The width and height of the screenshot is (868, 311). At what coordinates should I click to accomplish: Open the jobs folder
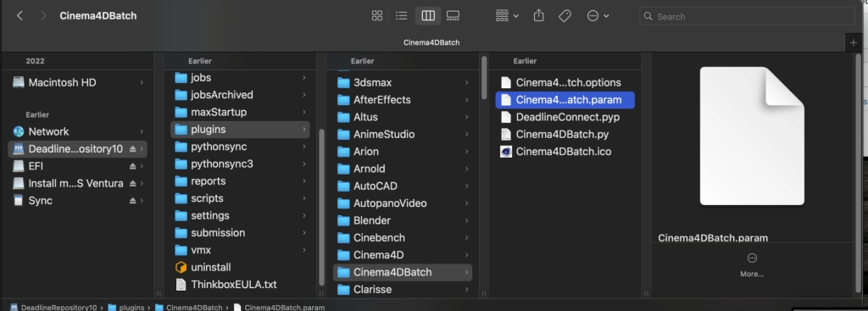[x=240, y=77]
